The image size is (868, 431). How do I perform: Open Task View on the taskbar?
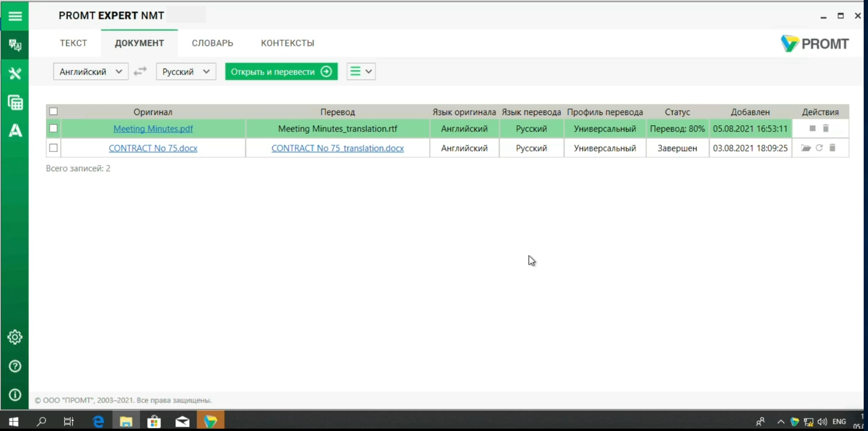coord(69,421)
